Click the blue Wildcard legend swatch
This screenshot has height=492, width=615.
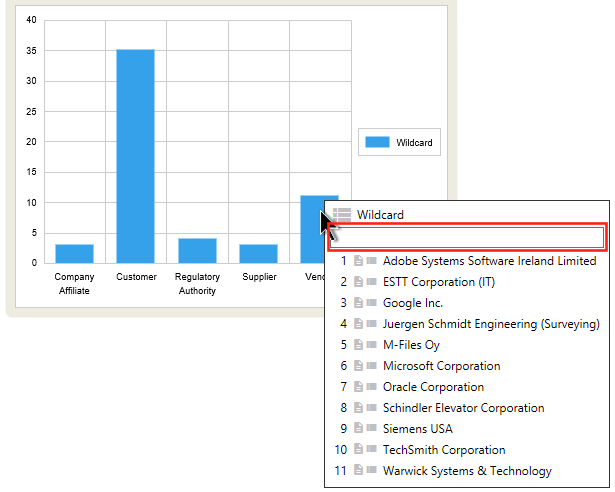(x=377, y=143)
